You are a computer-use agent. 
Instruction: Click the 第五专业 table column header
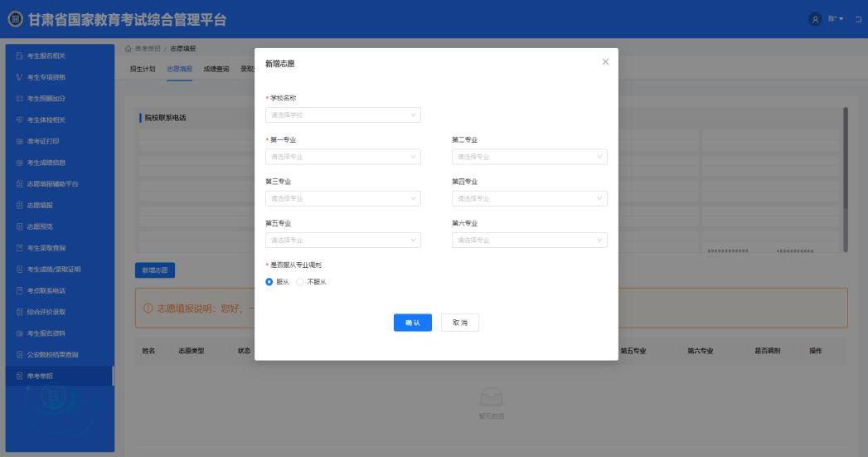[x=633, y=351]
